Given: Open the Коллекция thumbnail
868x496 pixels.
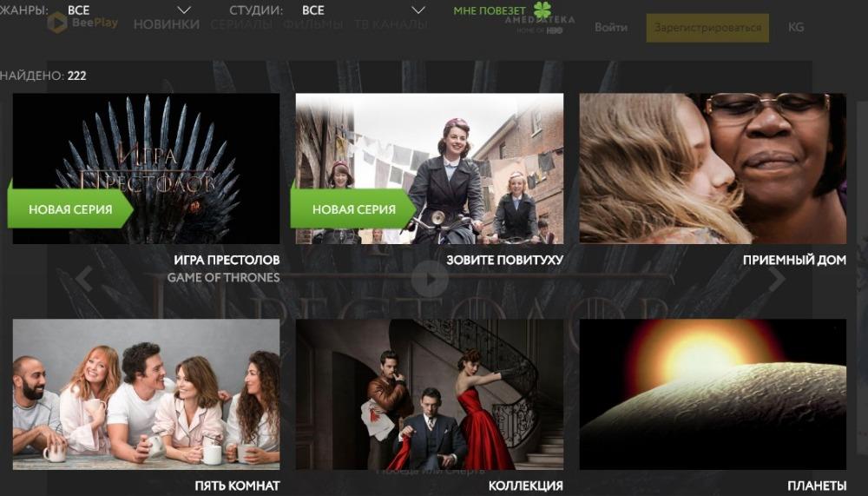Looking at the screenshot, I should coord(430,394).
